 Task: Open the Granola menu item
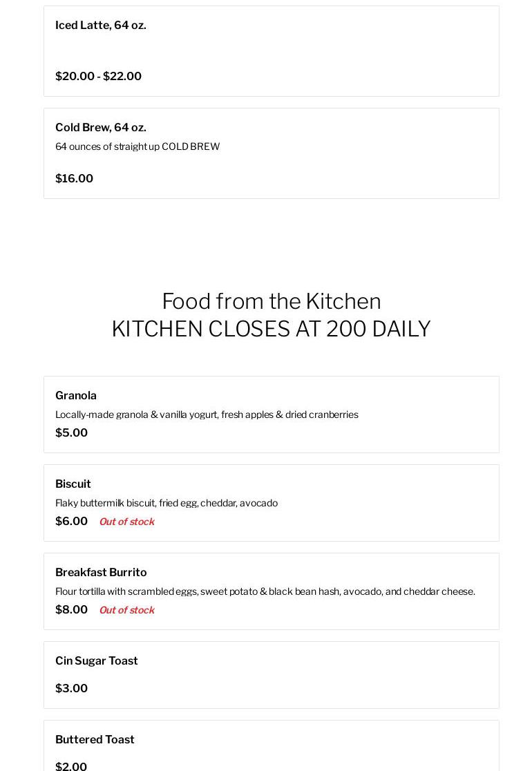click(x=76, y=396)
